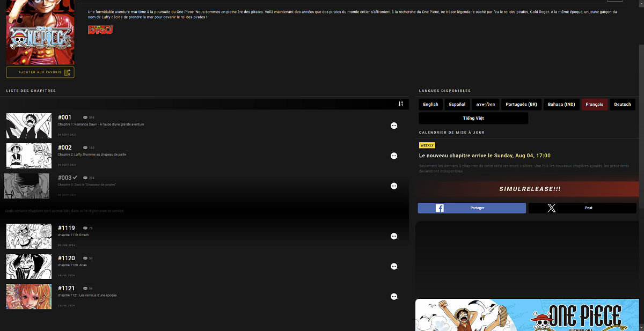This screenshot has height=331, width=644.
Task: Open options menu for chapter #002
Action: (394, 156)
